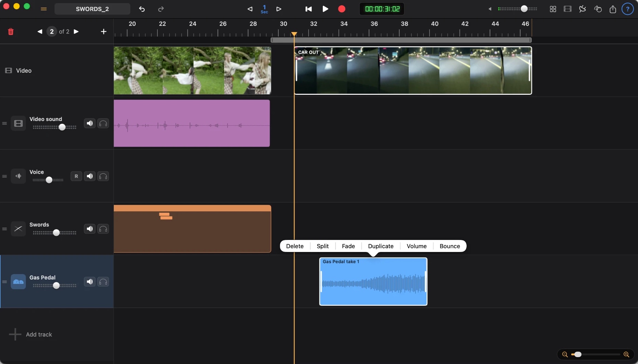Arm the Voice track record button
This screenshot has height=364, width=638.
click(76, 176)
